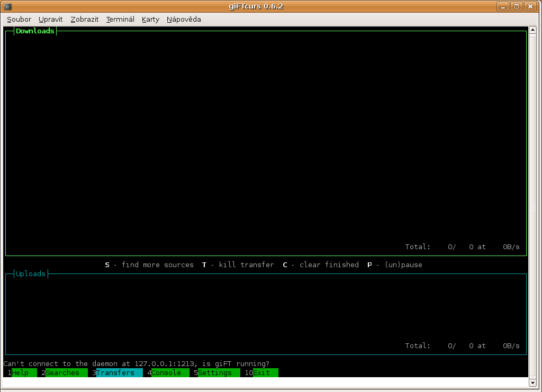Screen dimensions: 542x392
Task: Select the Downloads panel title
Action: point(35,31)
